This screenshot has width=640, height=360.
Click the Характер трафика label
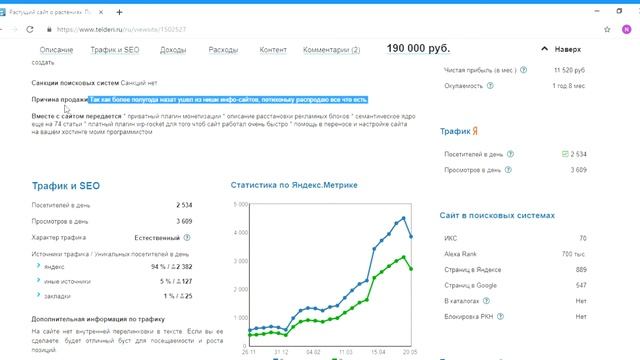59,237
